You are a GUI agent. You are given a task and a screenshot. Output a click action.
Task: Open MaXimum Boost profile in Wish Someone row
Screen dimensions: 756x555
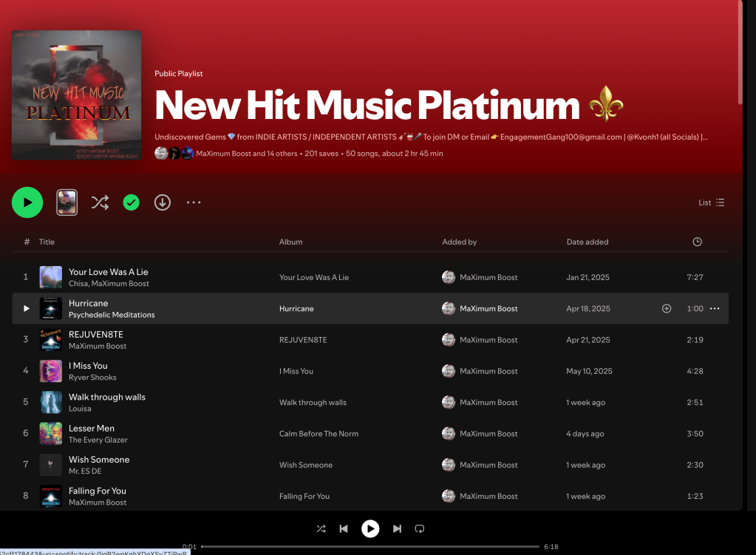pyautogui.click(x=488, y=465)
